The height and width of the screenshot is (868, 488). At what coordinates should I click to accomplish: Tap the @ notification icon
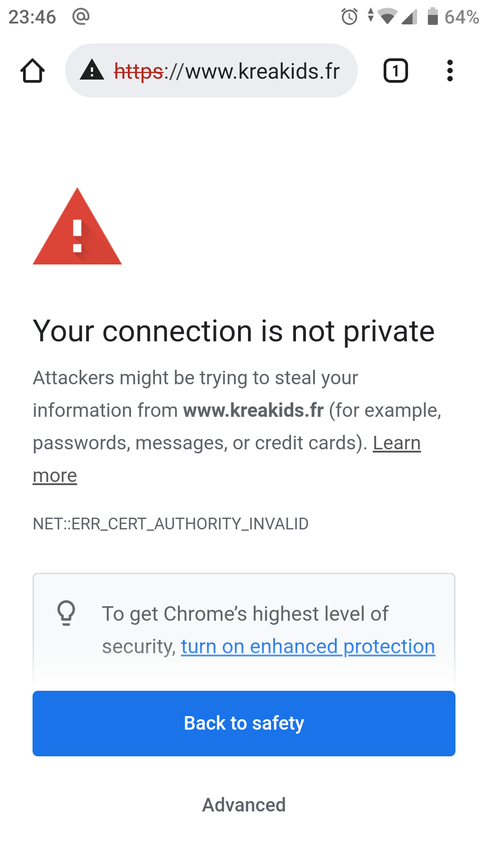pyautogui.click(x=81, y=17)
